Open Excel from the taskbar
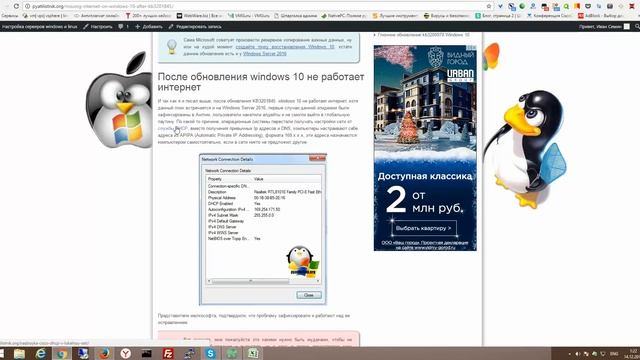640x360 pixels. click(x=253, y=353)
